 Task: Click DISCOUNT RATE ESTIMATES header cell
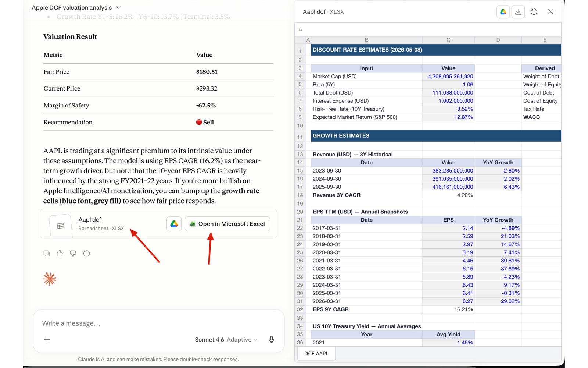pyautogui.click(x=436, y=50)
